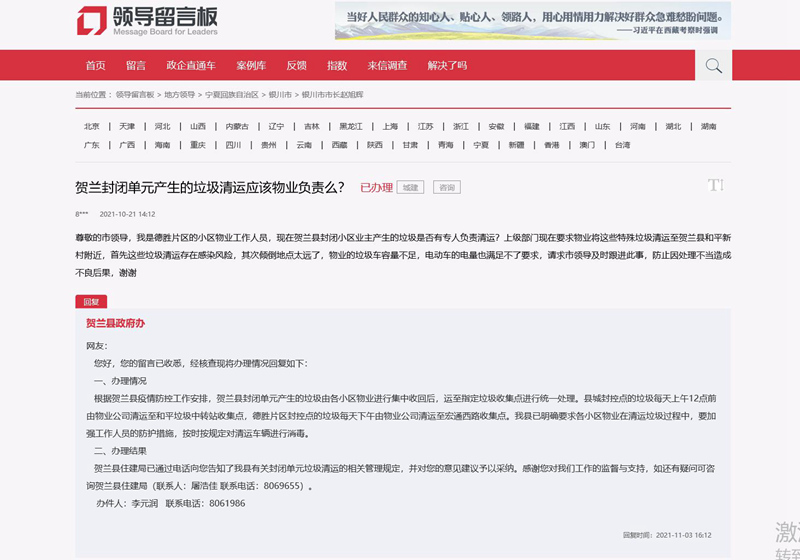Screen dimensions: 800x560
Task: Click the 城建 category tag
Action: (x=410, y=187)
